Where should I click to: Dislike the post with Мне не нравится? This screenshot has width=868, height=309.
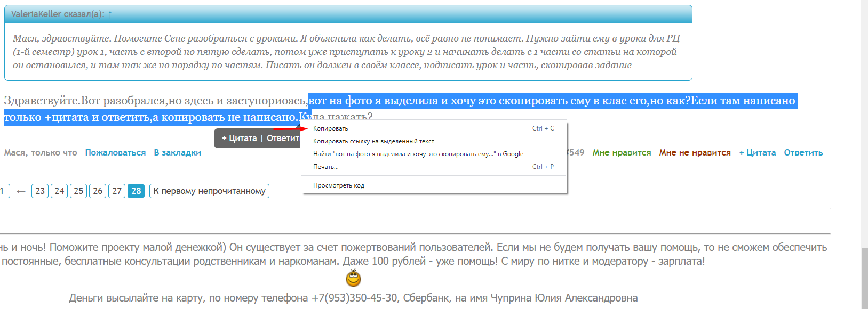[x=695, y=152]
